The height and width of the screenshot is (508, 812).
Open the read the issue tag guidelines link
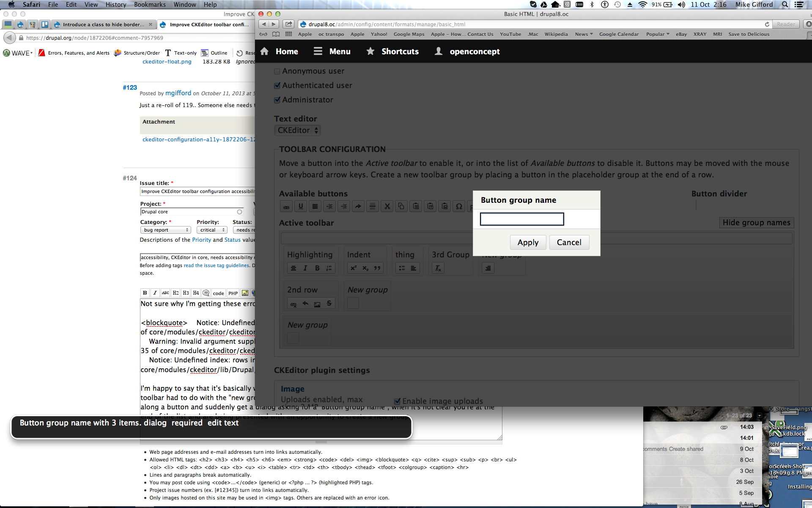217,265
